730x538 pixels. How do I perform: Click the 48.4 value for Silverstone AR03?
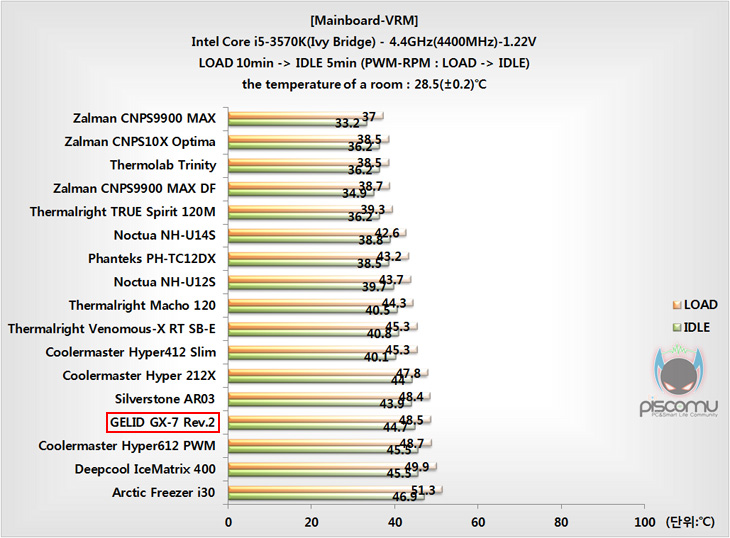pos(411,397)
